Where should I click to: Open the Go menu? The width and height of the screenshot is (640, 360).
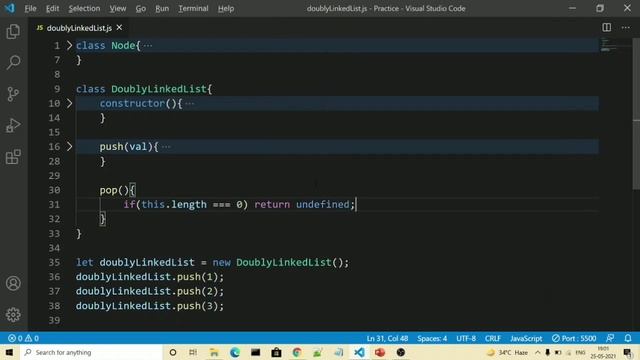pos(140,8)
